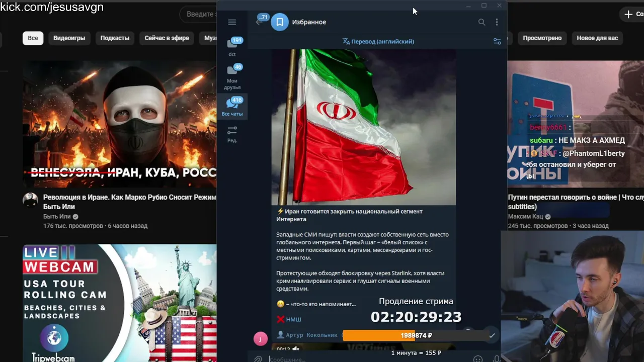Screen dimensions: 644x362
Task: Select the Видеоигры filter chip
Action: [x=69, y=38]
